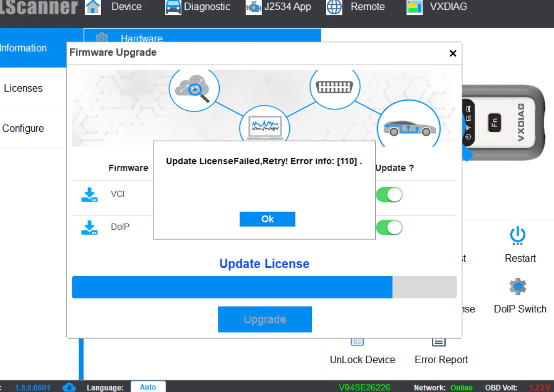
Task: Click the UnLock Device icon
Action: coord(357,342)
